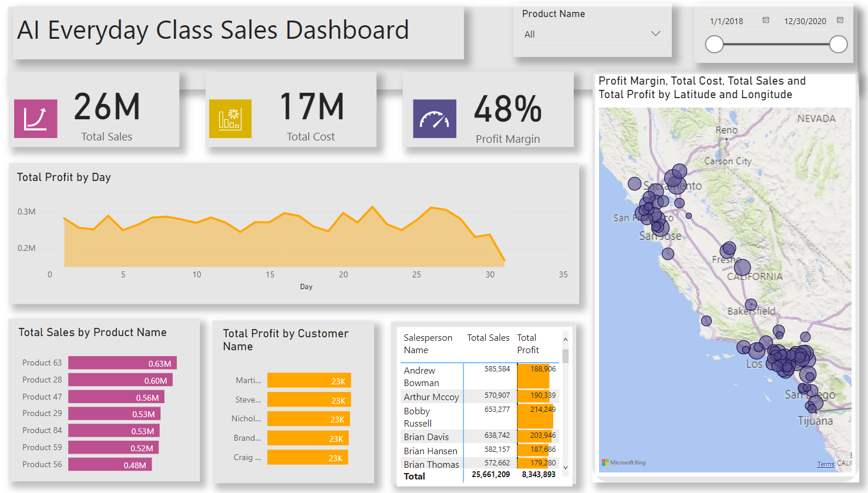Click the 1/1/2018 start date field

pyautogui.click(x=726, y=21)
